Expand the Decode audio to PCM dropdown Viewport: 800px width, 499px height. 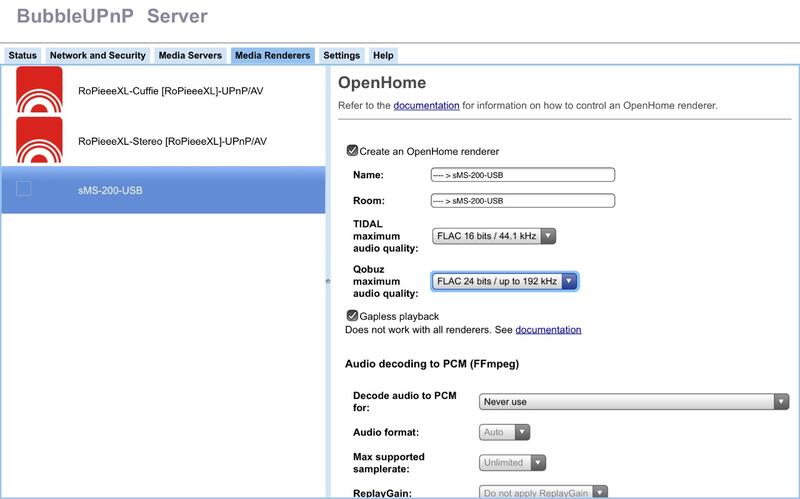[632, 401]
